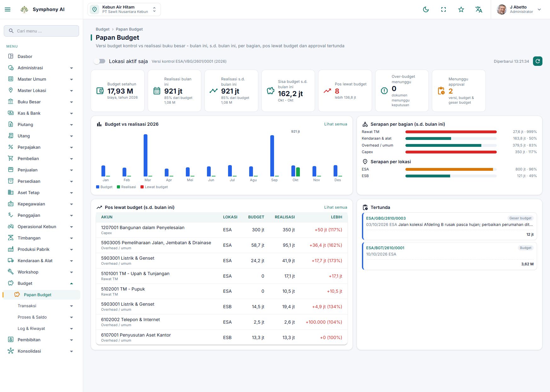550x392 pixels.
Task: Enter fullscreen via the expand icon
Action: 444,9
